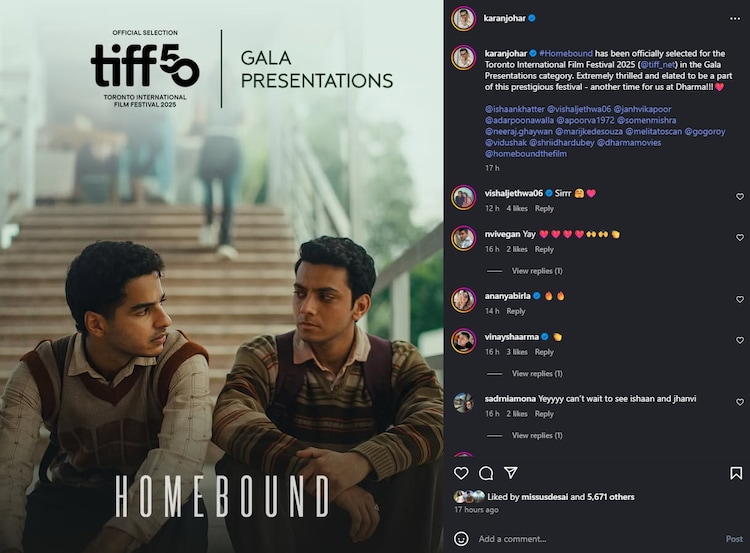Open emoji picker in the comment box
The width and height of the screenshot is (750, 553).
click(461, 539)
